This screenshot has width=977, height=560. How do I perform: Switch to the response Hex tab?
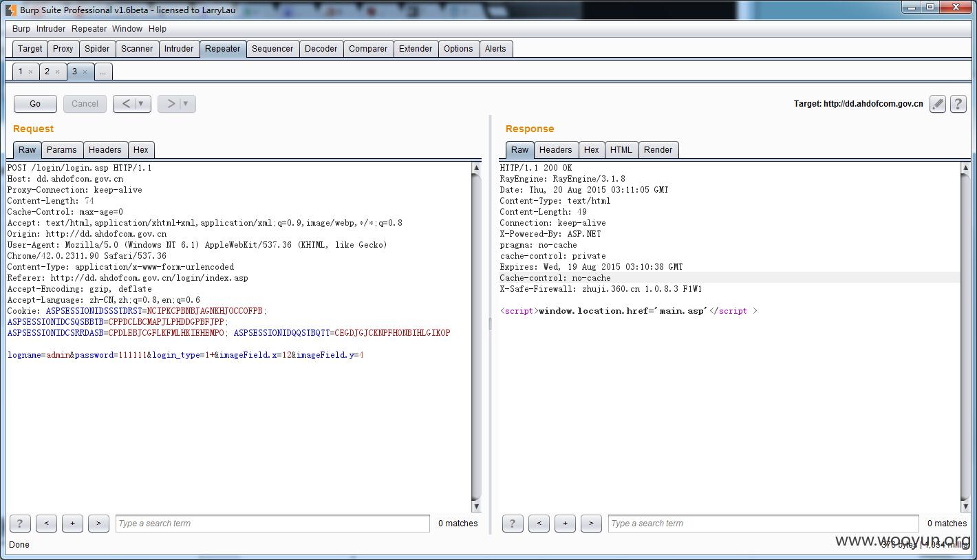click(592, 150)
